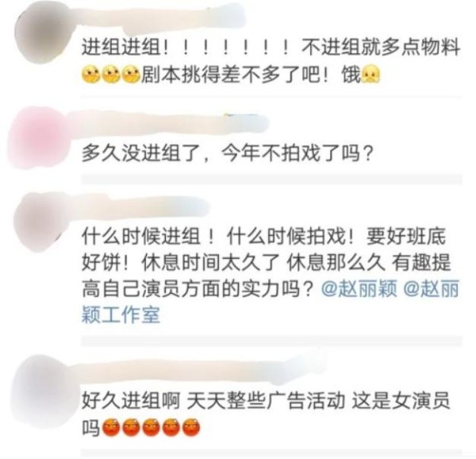Screen dimensions: 476x459
Task: Tap the last angry red emoji in bottom comment
Action: pos(191,427)
